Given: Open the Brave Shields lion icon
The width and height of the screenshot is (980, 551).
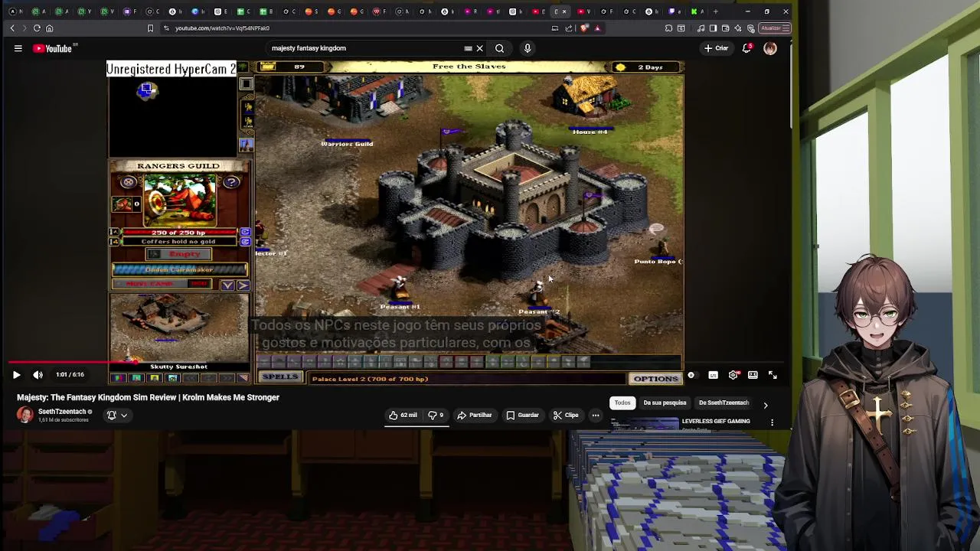Looking at the screenshot, I should point(585,28).
